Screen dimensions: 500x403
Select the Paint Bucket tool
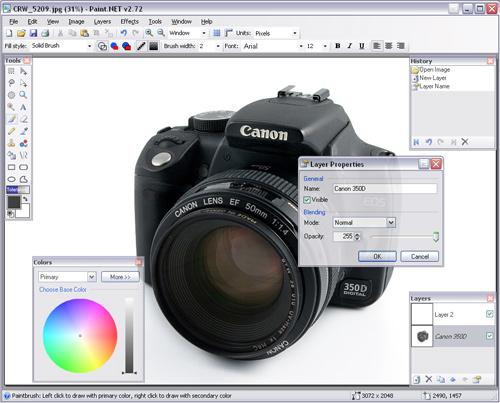click(x=11, y=155)
